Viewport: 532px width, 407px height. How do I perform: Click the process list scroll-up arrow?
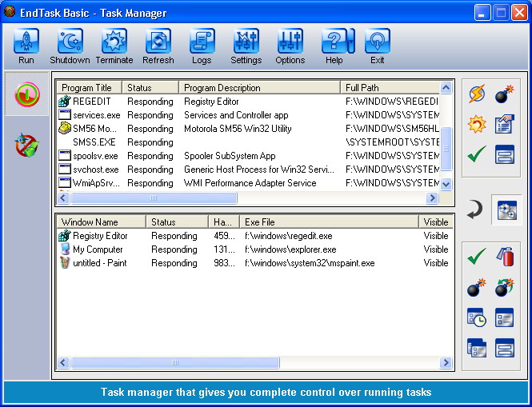point(446,87)
